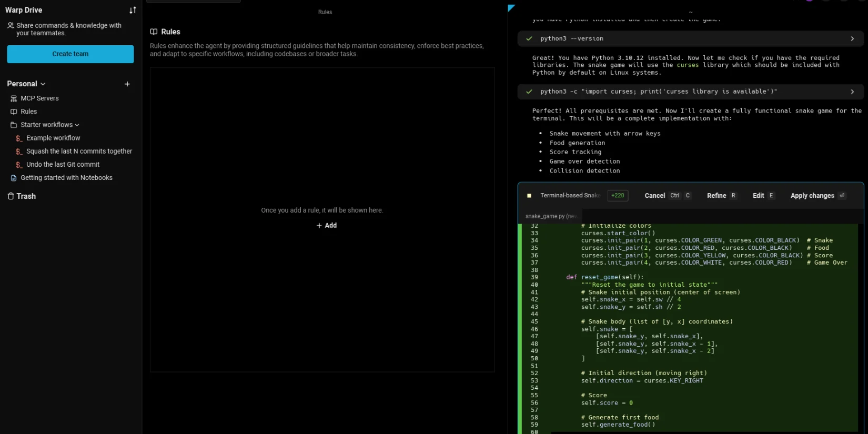Expand the python3 --version command output

click(x=852, y=39)
